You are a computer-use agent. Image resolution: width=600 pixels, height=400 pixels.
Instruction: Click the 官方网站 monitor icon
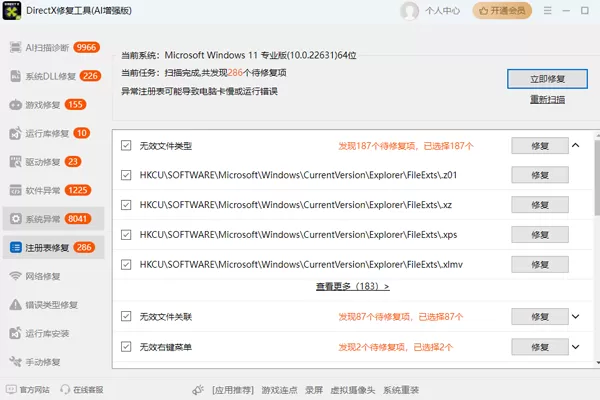coord(11,390)
